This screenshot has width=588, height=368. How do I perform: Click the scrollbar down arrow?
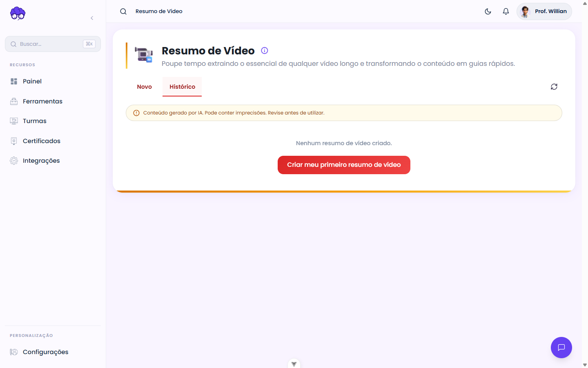(585, 365)
